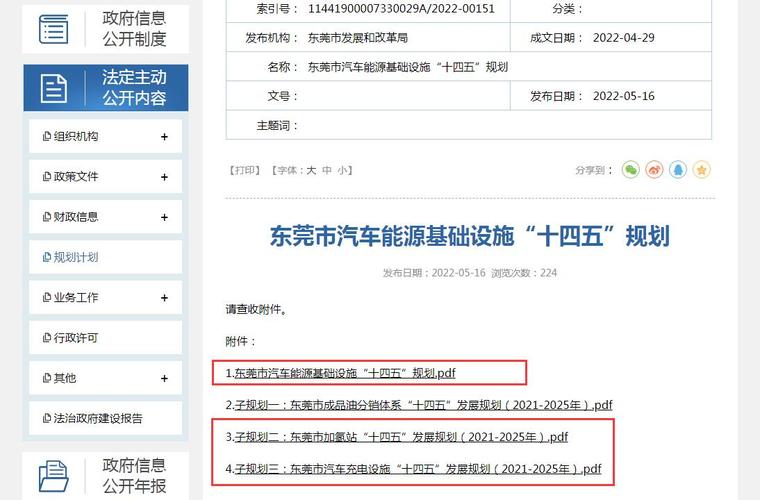
Task: Share the page via WeChat icon
Action: [631, 170]
